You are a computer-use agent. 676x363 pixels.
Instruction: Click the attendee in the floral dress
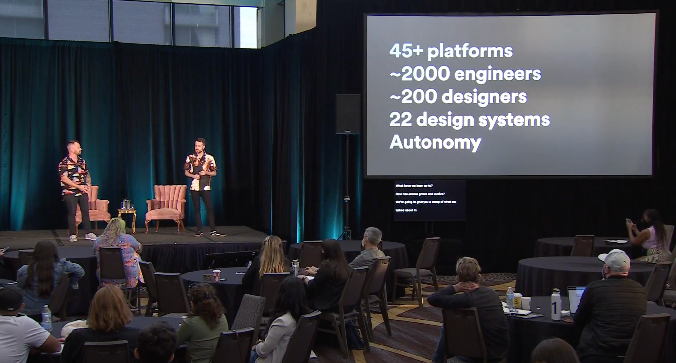118,251
